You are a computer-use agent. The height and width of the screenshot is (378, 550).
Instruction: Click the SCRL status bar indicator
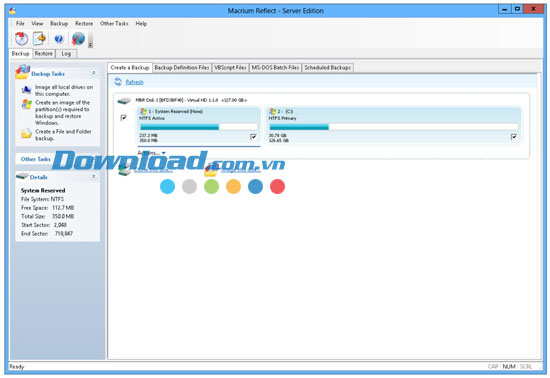(526, 366)
